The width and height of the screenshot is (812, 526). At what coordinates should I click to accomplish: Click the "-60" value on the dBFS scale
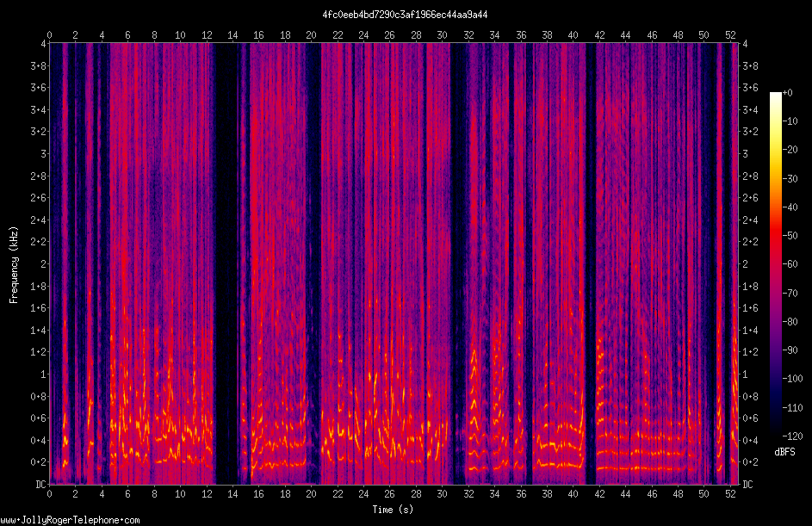pos(790,264)
